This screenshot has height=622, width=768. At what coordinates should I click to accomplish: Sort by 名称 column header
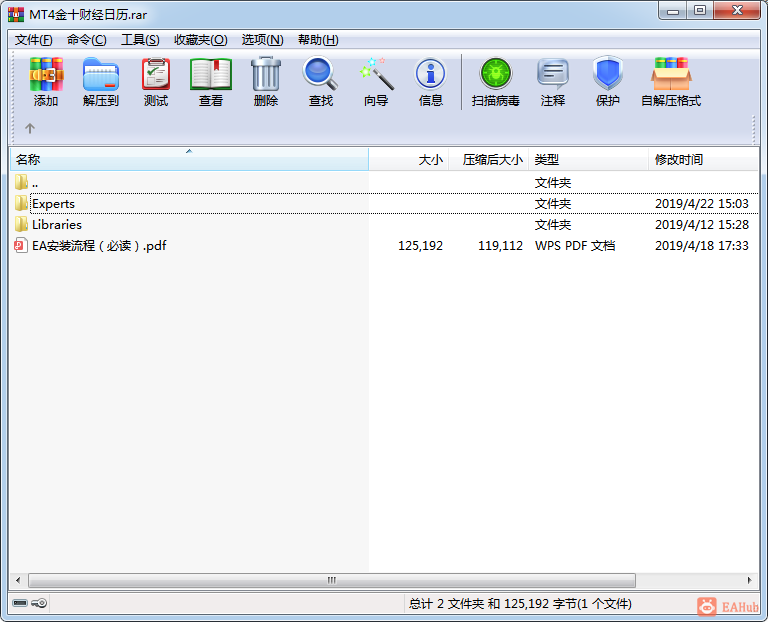point(189,160)
